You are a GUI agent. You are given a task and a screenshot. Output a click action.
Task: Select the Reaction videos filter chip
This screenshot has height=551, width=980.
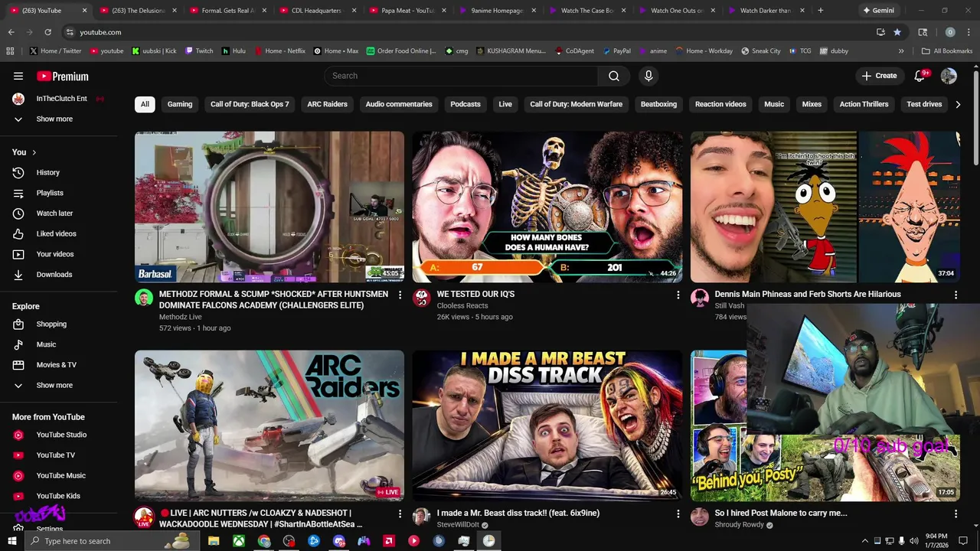click(x=720, y=104)
